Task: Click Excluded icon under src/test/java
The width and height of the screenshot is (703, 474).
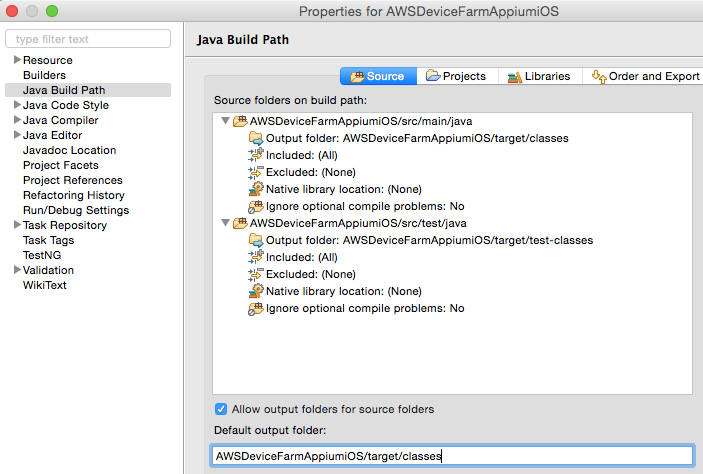Action: [x=256, y=274]
